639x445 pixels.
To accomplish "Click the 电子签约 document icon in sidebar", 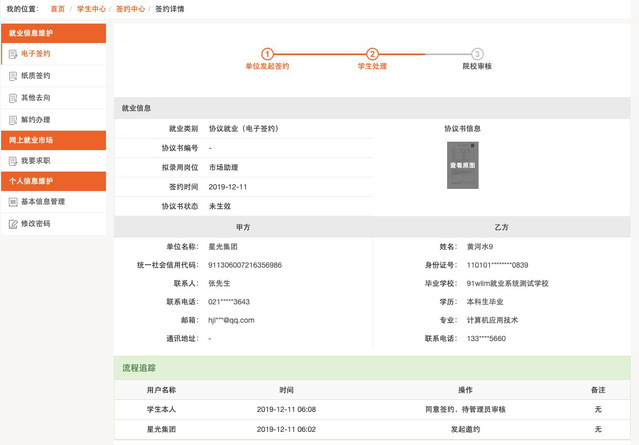I will pos(12,53).
